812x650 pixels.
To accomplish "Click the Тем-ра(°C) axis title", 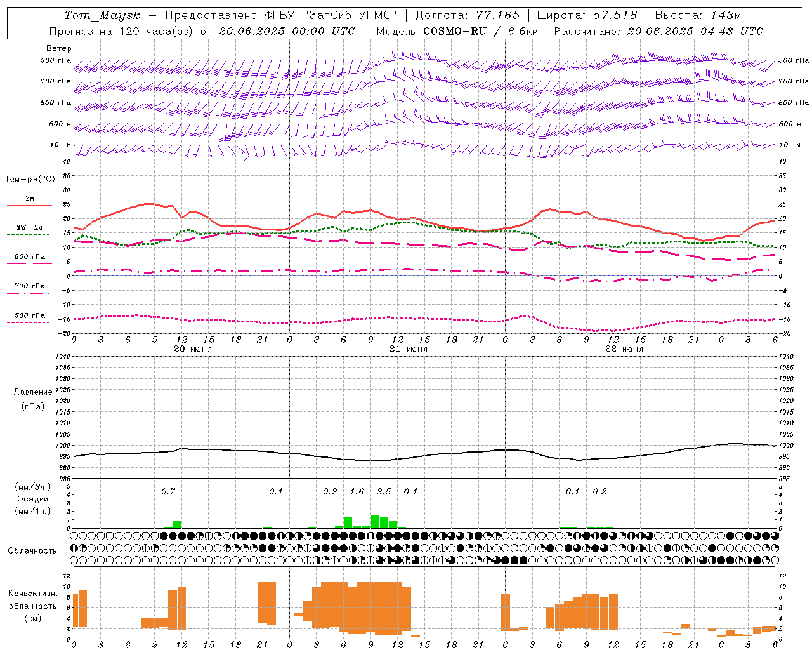I will point(30,180).
